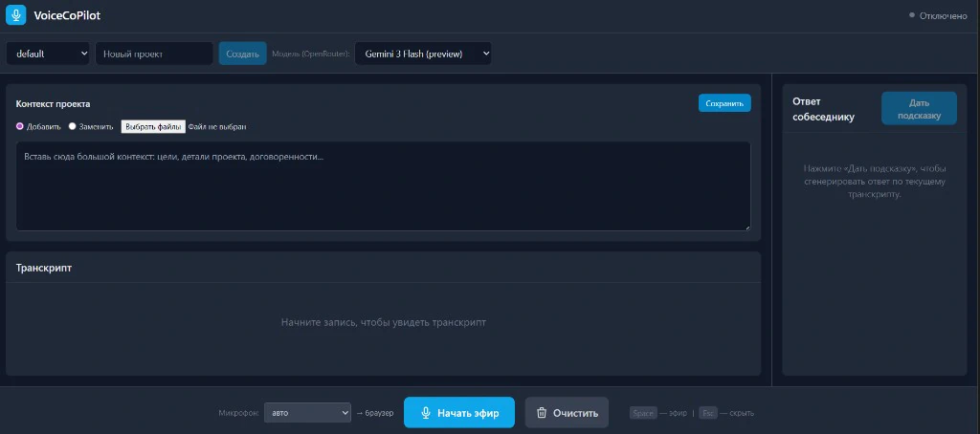Open the default project dropdown

(49, 54)
